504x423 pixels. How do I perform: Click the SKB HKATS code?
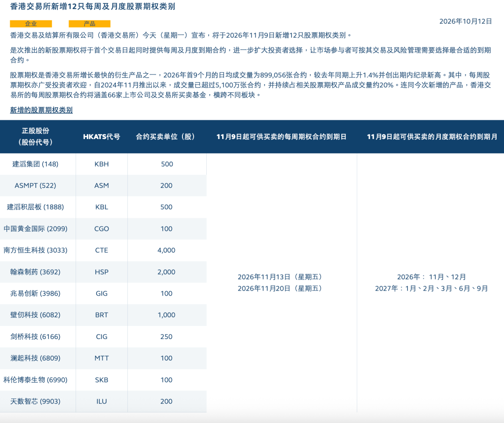tap(102, 380)
